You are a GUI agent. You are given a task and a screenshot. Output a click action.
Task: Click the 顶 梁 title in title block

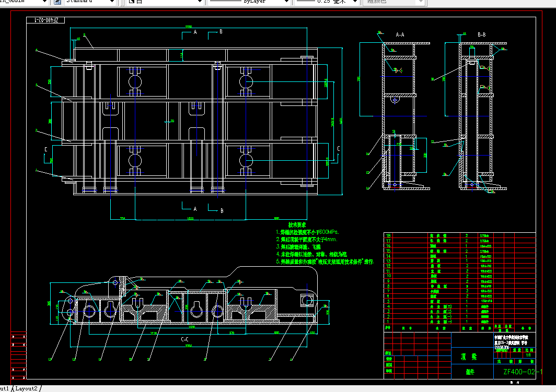click(469, 357)
